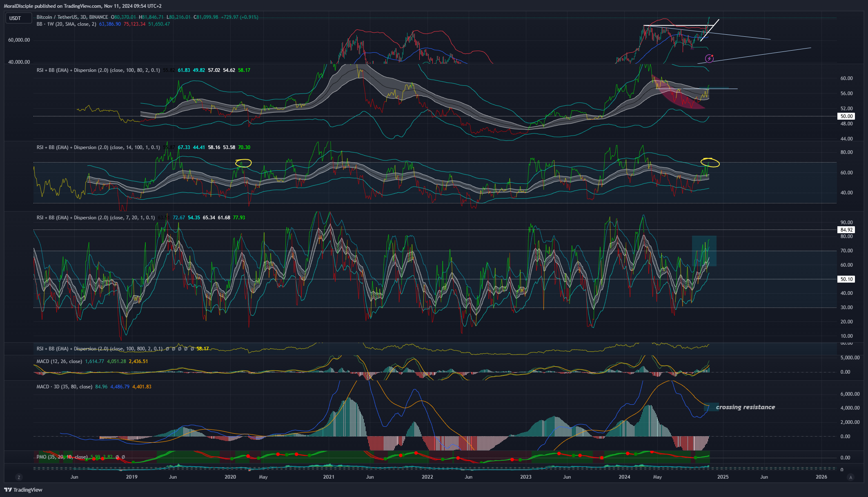Toggle the A auto-scale icon
Image resolution: width=868 pixels, height=497 pixels.
[851, 477]
